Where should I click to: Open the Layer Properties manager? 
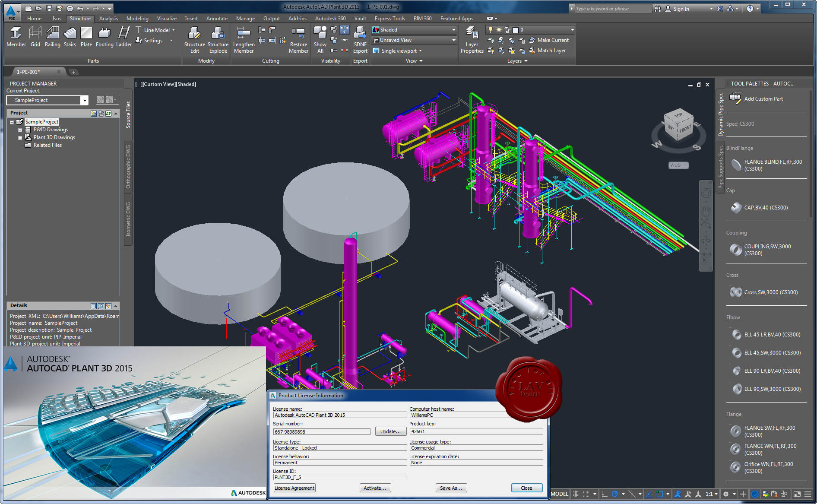point(472,40)
